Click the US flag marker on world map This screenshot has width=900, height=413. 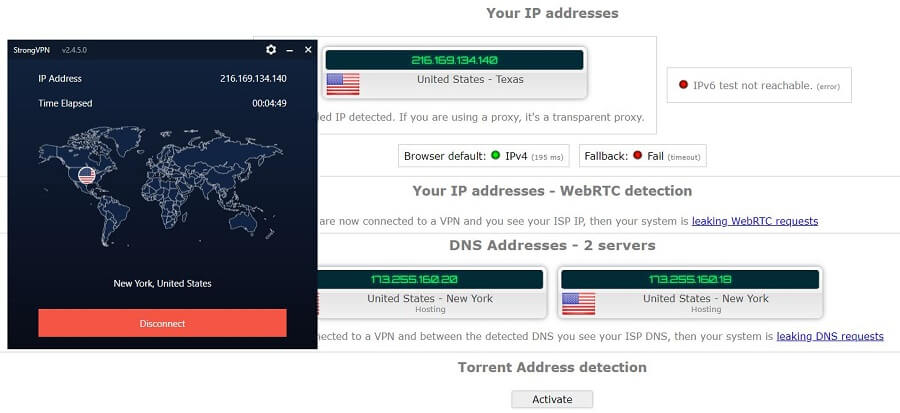coord(87,175)
